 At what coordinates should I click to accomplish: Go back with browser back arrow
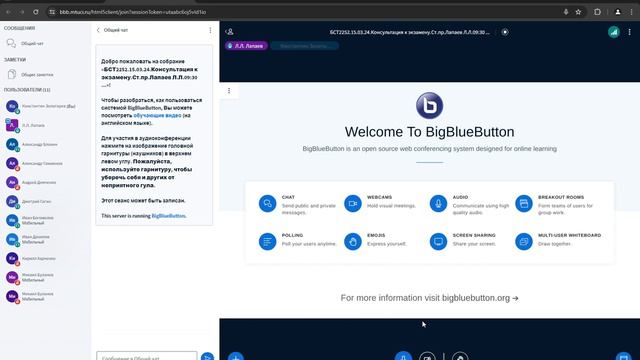pyautogui.click(x=9, y=12)
